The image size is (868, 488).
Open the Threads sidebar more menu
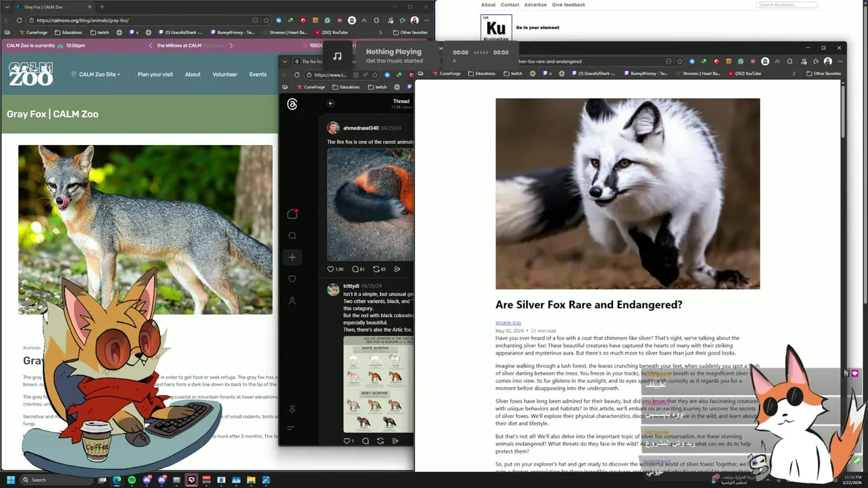click(x=291, y=428)
